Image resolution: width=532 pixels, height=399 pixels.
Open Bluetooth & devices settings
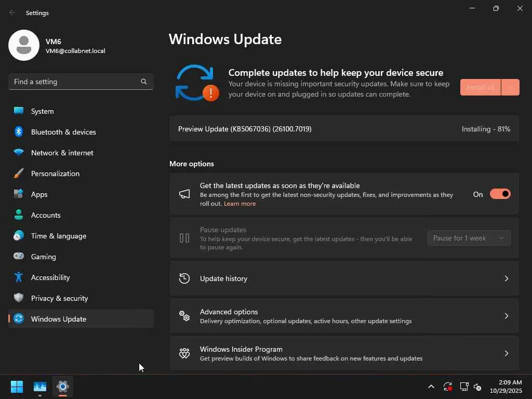point(81,131)
